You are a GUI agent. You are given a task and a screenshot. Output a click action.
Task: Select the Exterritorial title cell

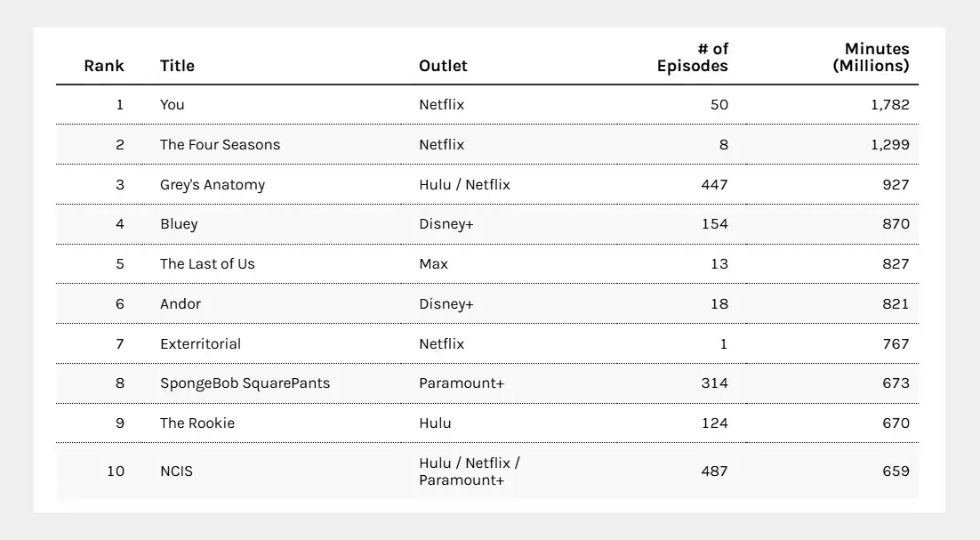pos(201,343)
